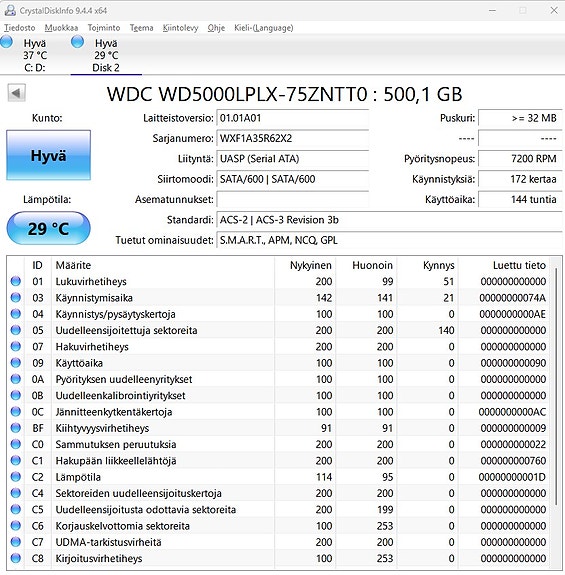This screenshot has height=575, width=565.
Task: Click the Hyvä health status button
Action: click(x=48, y=155)
